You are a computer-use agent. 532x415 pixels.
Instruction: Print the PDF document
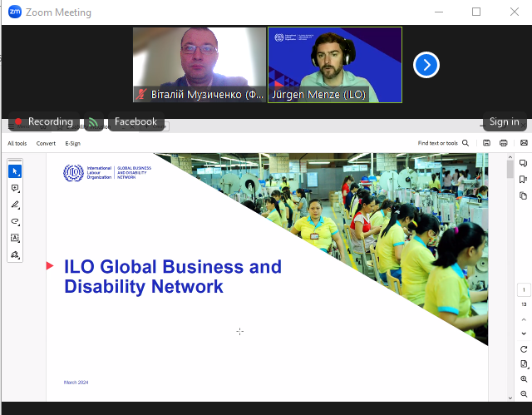coord(504,143)
